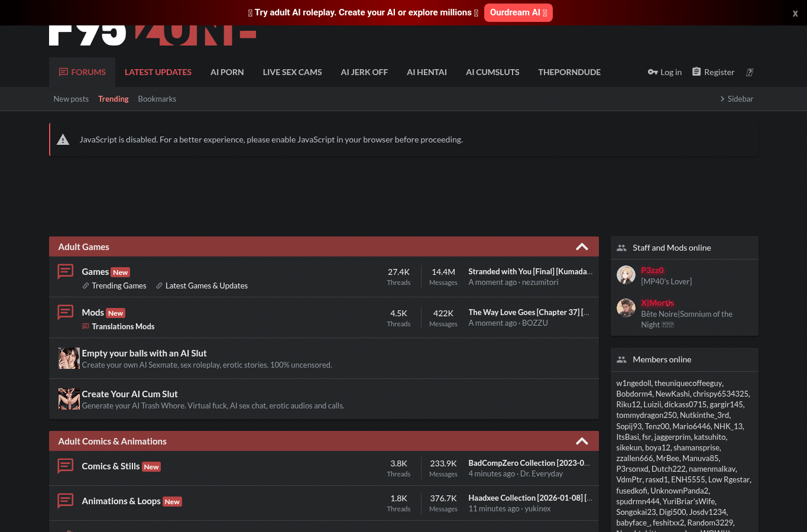Click the small icon before Translations Mods
Screen dimensions: 807x532
pos(86,326)
